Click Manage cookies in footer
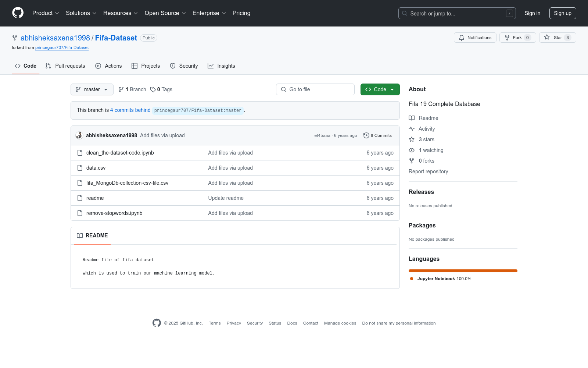Screen dimensions: 588x368 coord(340,323)
